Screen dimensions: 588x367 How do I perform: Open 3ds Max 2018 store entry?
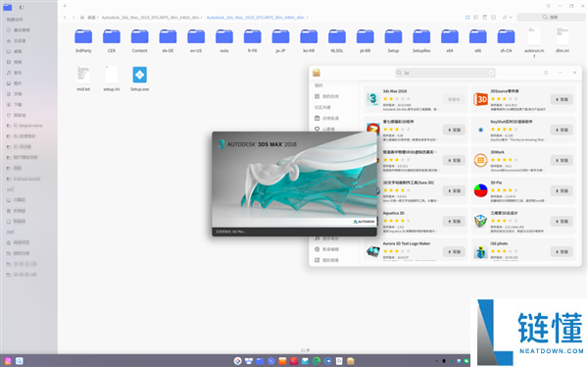coord(416,99)
